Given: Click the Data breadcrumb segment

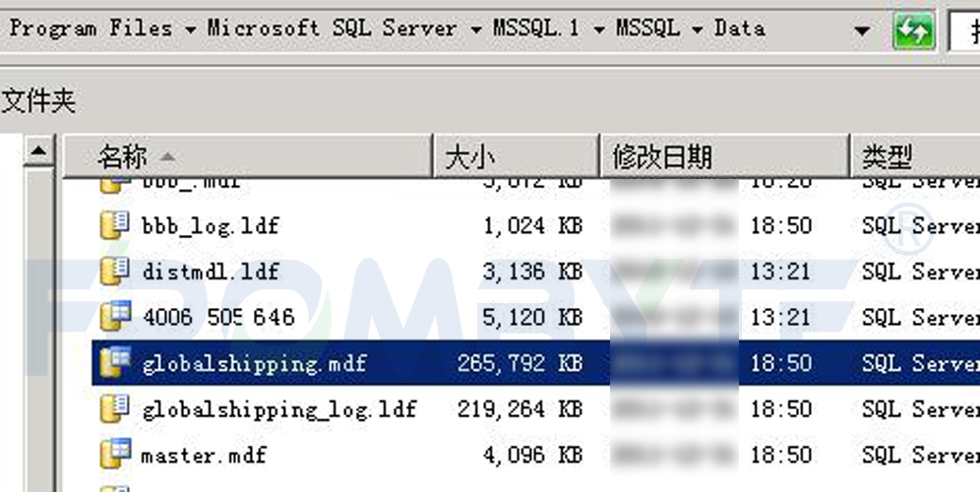Looking at the screenshot, I should point(740,29).
